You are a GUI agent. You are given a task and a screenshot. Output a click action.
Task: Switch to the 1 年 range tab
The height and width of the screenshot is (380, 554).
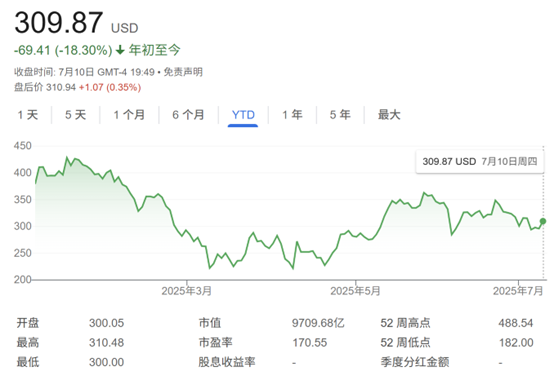click(292, 115)
